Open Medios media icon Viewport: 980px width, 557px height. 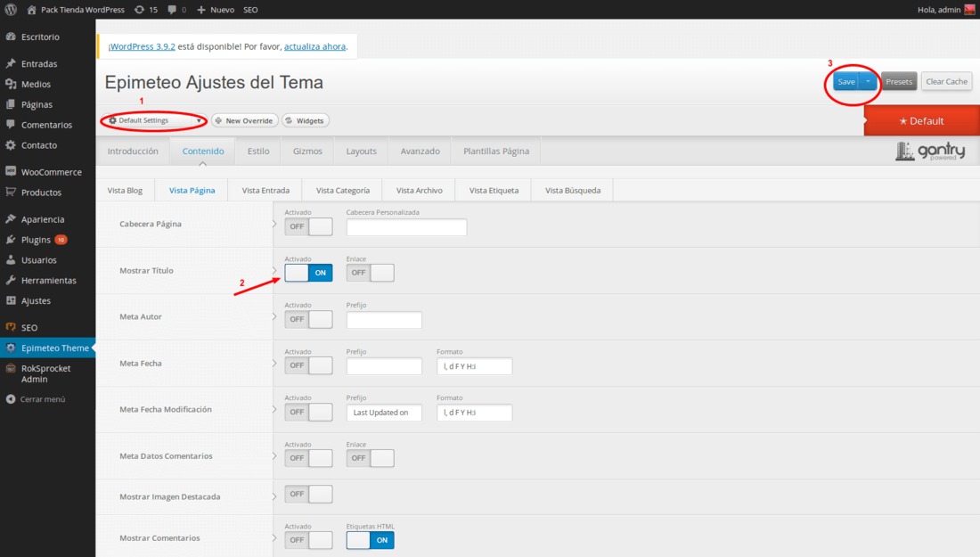[x=11, y=84]
